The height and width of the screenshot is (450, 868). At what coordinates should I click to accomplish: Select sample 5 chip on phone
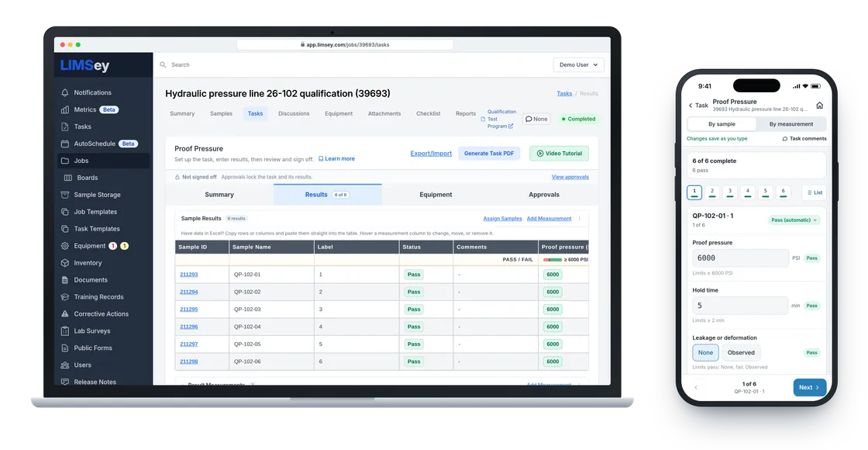[765, 192]
